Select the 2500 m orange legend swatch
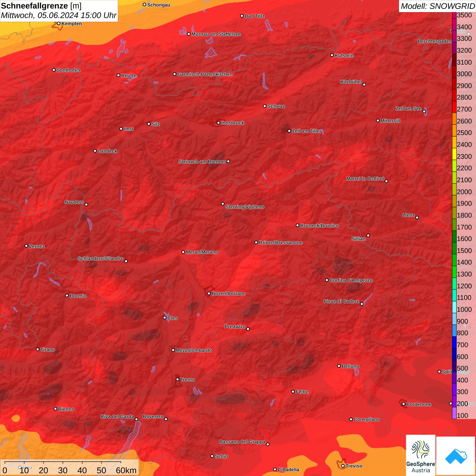Viewport: 476px width, 476px height. tap(454, 130)
